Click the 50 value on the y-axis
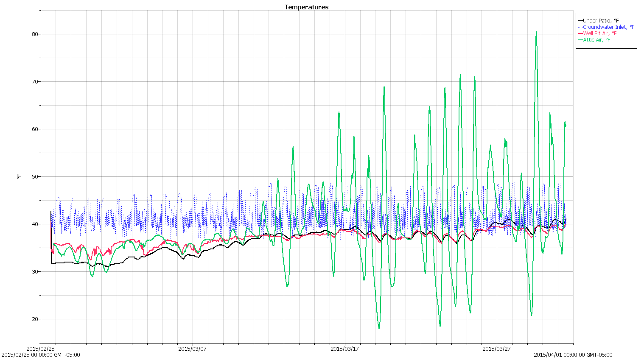This screenshot has width=644, height=363. 34,176
